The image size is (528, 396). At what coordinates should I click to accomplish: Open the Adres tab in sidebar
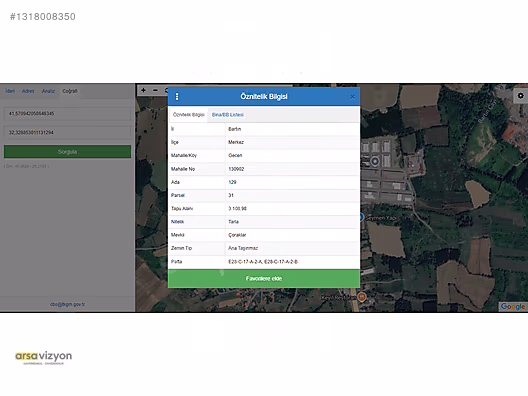(28, 91)
